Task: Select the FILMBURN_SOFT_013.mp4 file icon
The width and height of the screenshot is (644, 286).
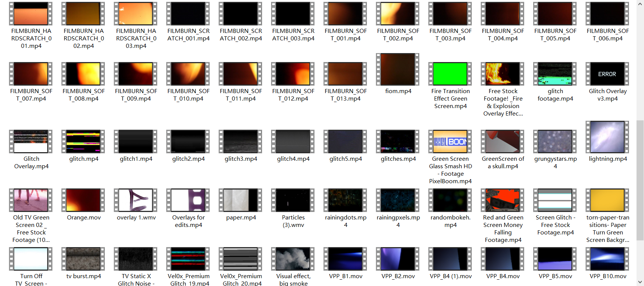Action: [345, 74]
